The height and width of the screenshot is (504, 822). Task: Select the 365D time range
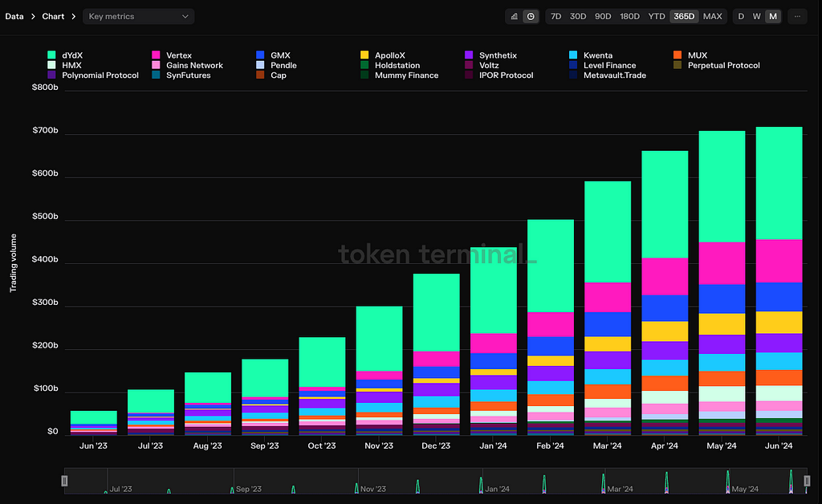[x=684, y=16]
